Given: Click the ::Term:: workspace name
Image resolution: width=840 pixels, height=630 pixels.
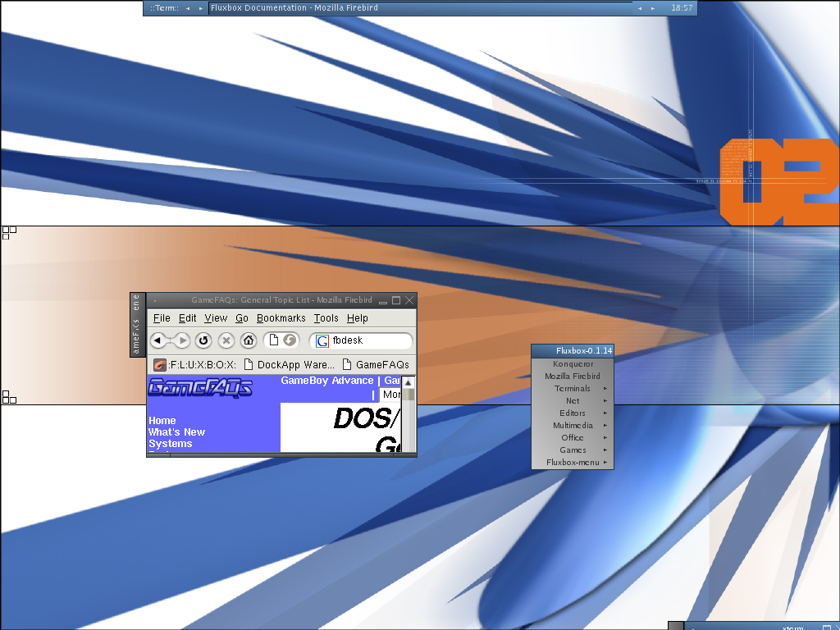Looking at the screenshot, I should (x=164, y=8).
